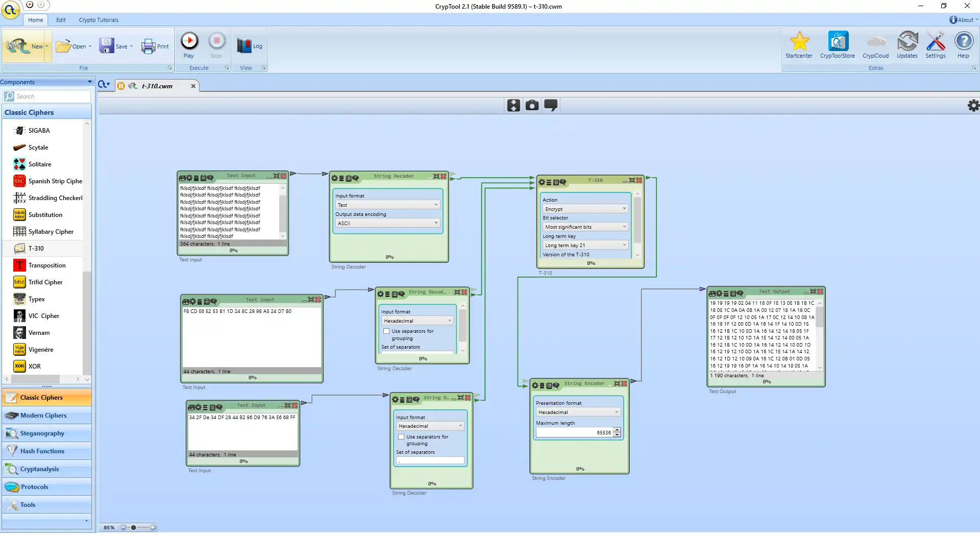Open Input format Text dropdown
The image size is (980, 536).
387,205
